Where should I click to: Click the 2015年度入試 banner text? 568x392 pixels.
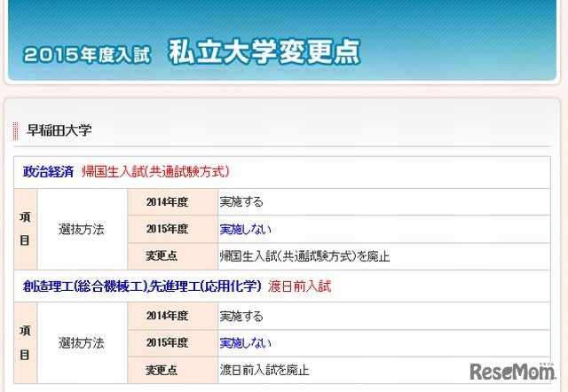click(87, 55)
